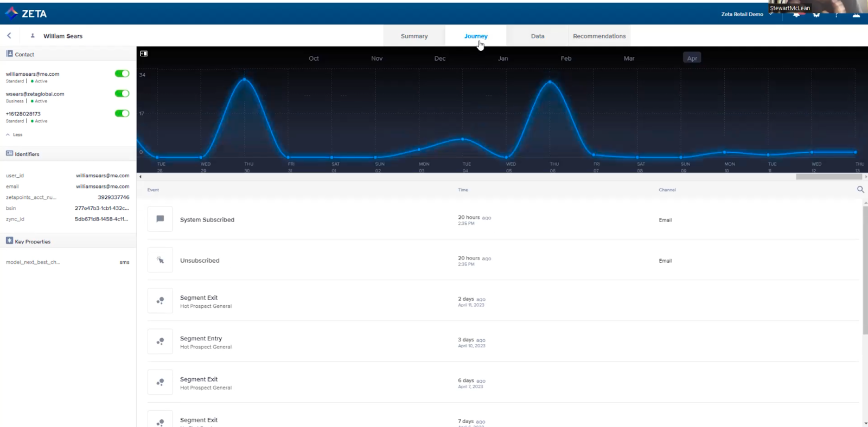
Task: Open Segment Exit event dated April 11, 2023
Action: tap(503, 301)
